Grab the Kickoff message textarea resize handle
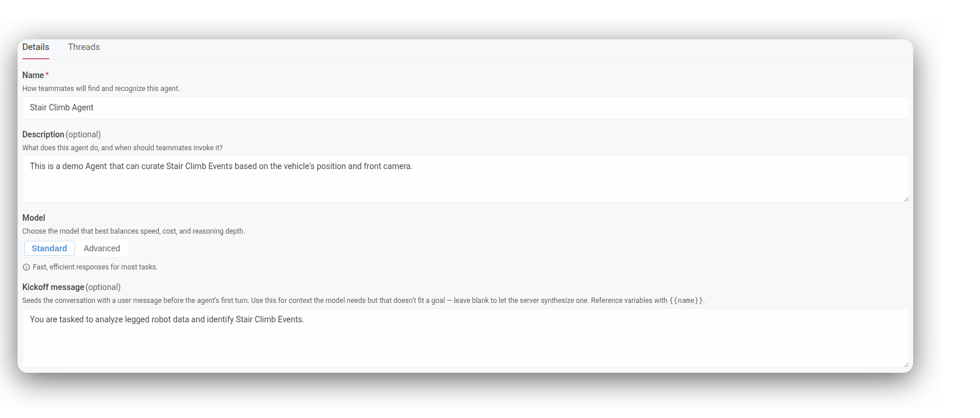Screen dimensions: 980x418 point(906,365)
